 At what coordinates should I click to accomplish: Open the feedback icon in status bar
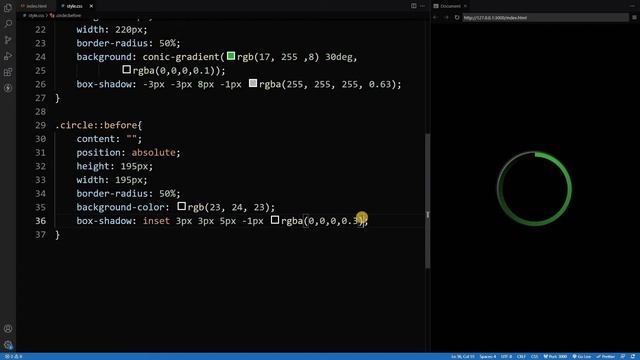click(x=623, y=357)
